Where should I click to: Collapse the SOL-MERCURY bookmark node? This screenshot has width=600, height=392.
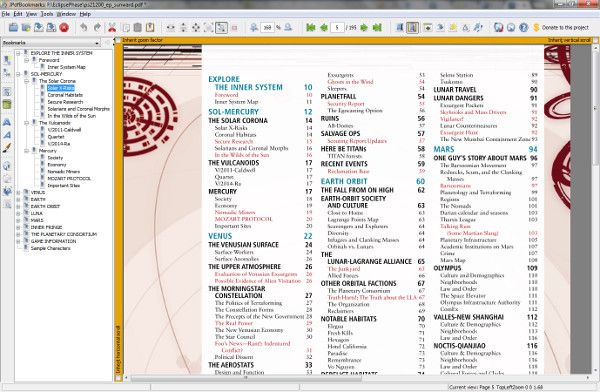18,74
